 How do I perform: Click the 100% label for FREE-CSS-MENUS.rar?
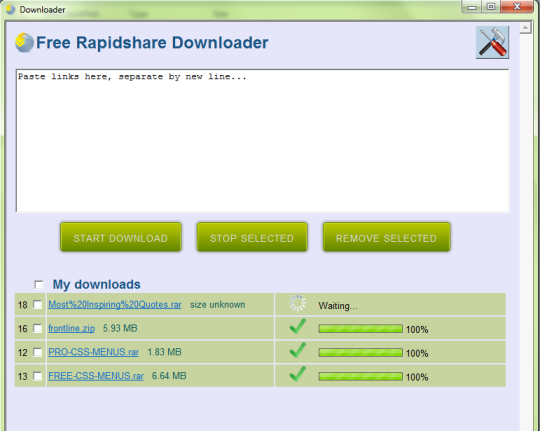(417, 377)
